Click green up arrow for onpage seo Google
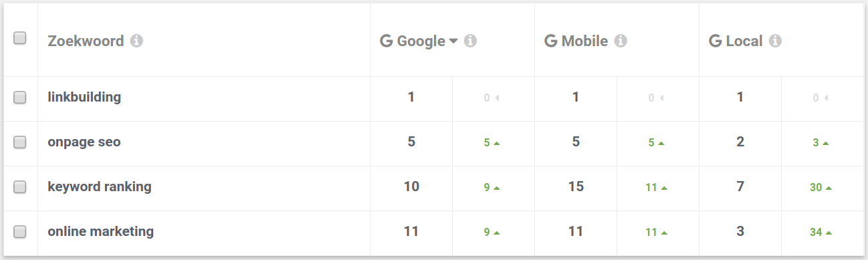 pos(497,143)
